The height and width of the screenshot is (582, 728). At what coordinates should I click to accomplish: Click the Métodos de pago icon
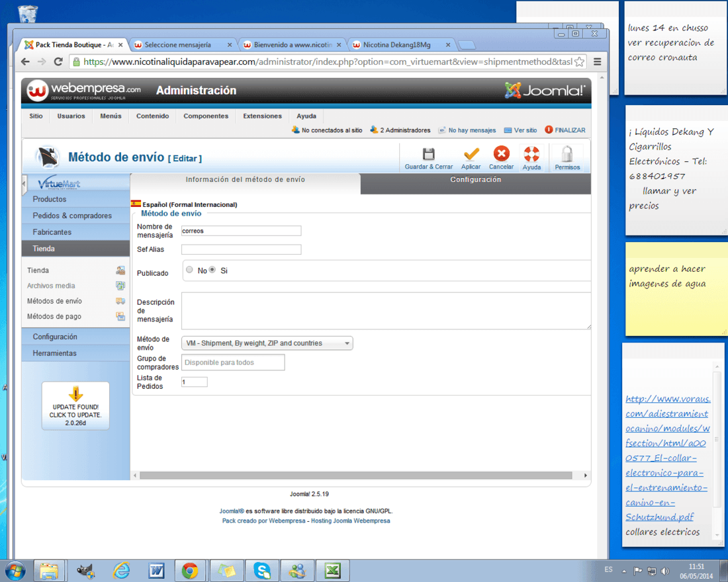(x=120, y=317)
